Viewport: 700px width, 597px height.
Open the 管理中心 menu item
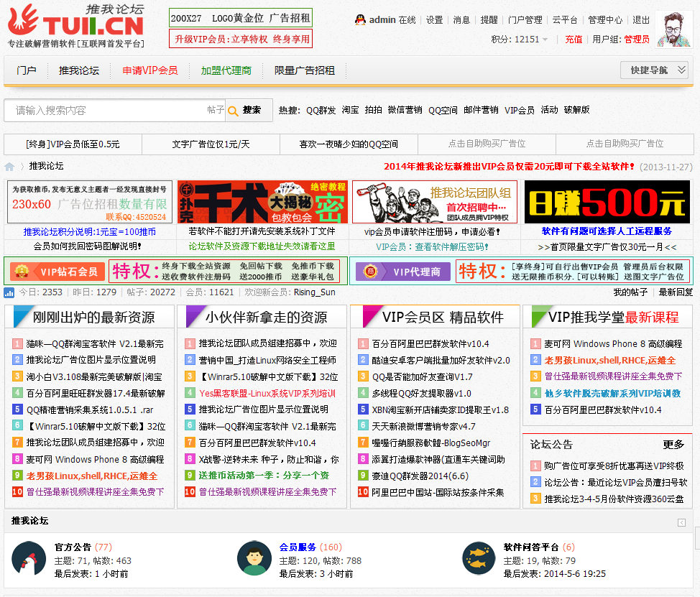point(604,20)
